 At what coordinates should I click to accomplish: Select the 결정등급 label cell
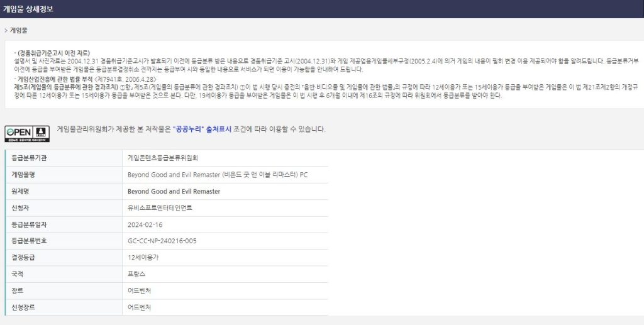tap(64, 258)
